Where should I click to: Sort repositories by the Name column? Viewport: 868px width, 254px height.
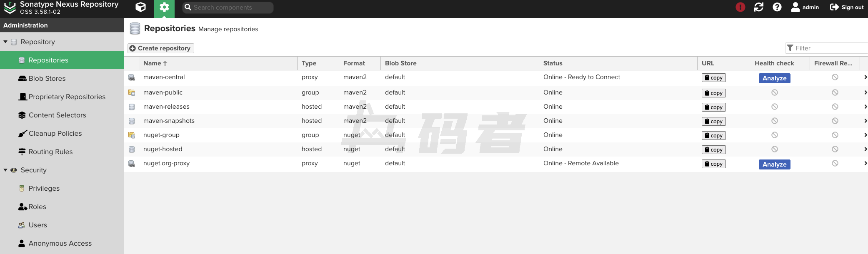coord(152,63)
